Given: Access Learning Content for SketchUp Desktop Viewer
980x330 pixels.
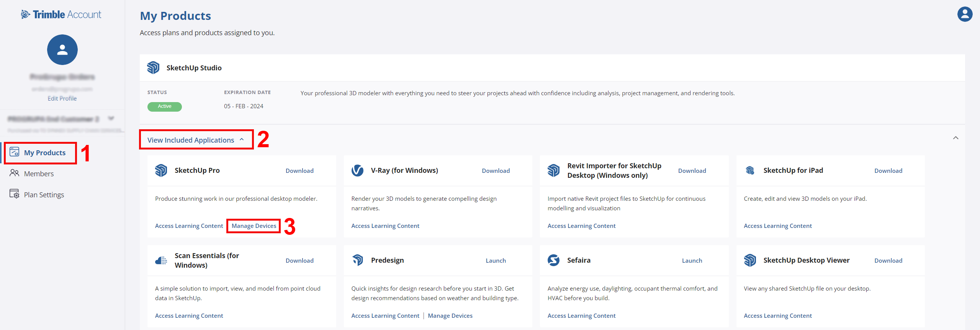Looking at the screenshot, I should pyautogui.click(x=778, y=315).
